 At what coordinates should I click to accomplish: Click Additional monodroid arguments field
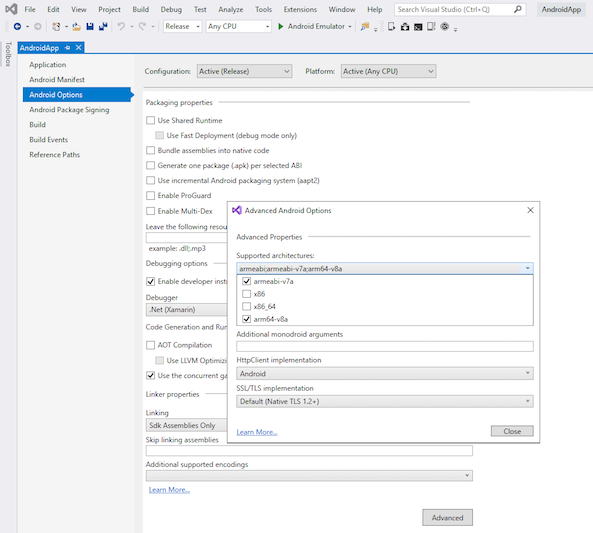pyautogui.click(x=385, y=346)
